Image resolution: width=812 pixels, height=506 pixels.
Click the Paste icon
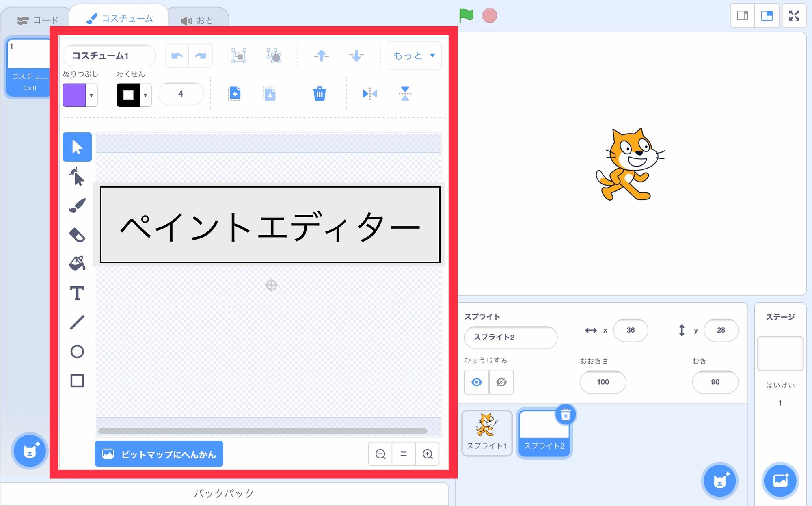pyautogui.click(x=270, y=94)
